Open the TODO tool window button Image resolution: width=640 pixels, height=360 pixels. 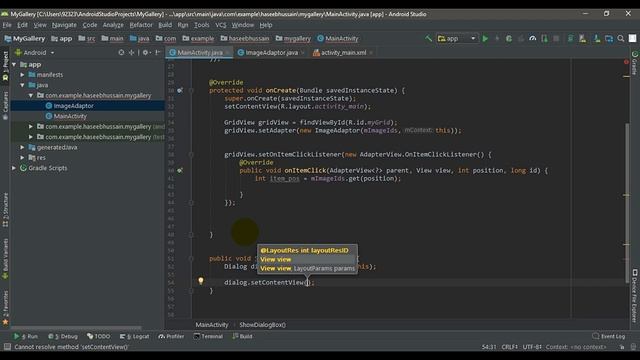(98, 336)
